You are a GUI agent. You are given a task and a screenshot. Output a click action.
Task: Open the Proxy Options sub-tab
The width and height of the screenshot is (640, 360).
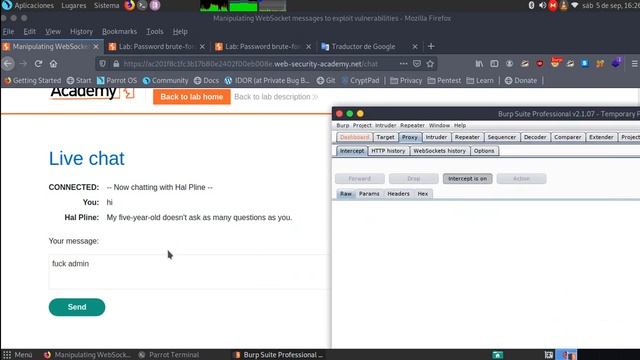coord(484,151)
